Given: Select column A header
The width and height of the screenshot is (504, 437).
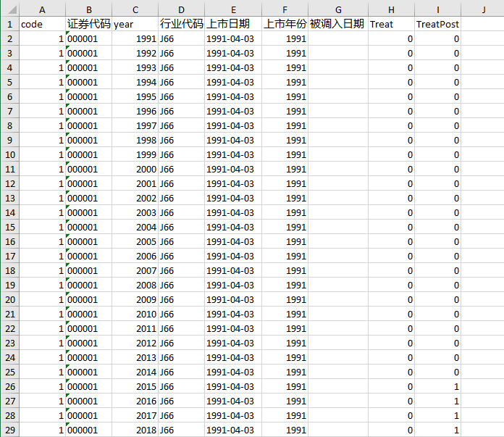Looking at the screenshot, I should coord(42,9).
